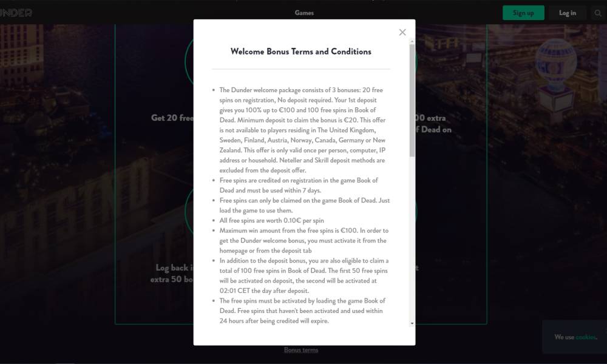Open the search icon in the header
The image size is (607, 364).
click(x=598, y=13)
